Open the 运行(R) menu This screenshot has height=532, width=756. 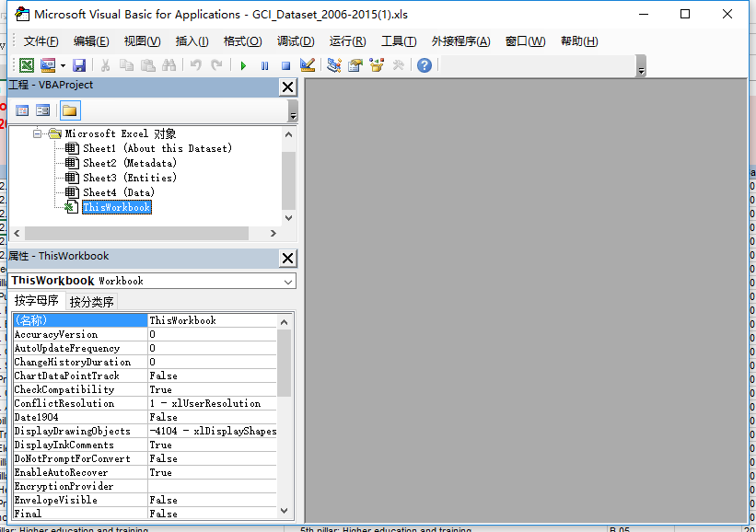(x=348, y=41)
